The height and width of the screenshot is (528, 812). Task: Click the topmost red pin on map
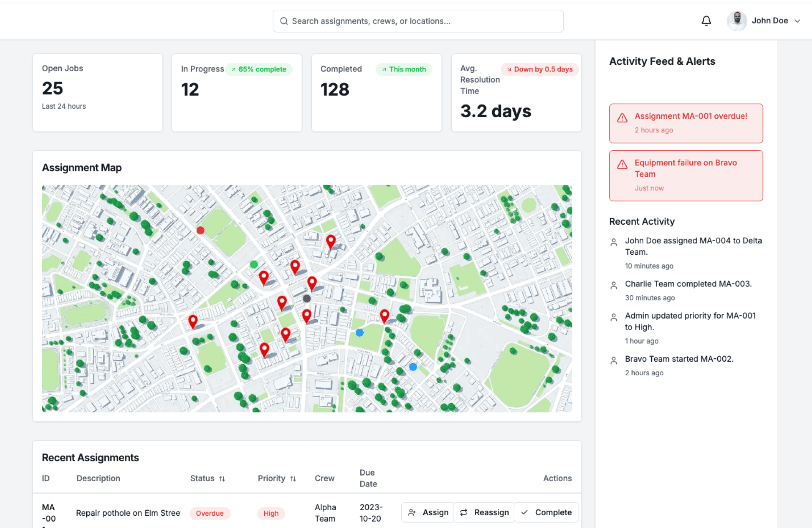(x=331, y=241)
